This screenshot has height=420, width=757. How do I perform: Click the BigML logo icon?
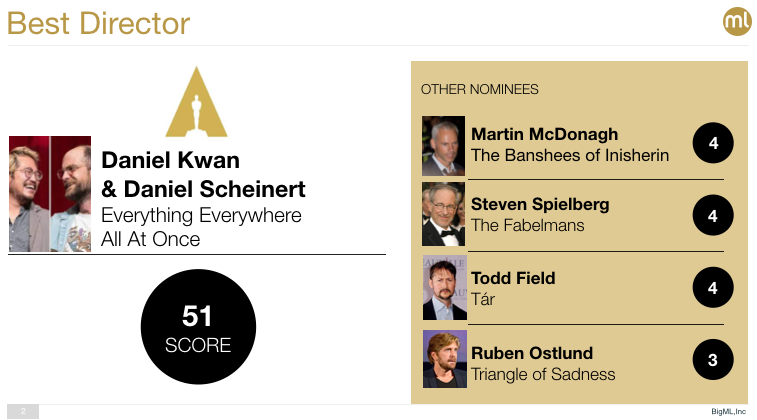pyautogui.click(x=736, y=22)
